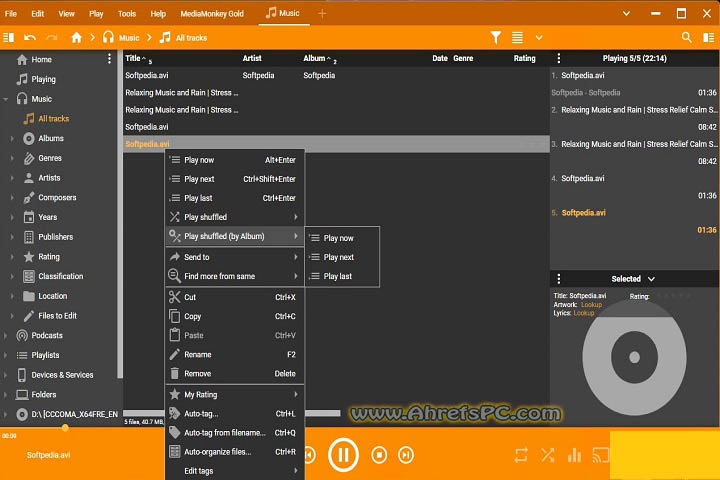Image resolution: width=720 pixels, height=480 pixels.
Task: Toggle the right panel layout icon
Action: pyautogui.click(x=709, y=38)
